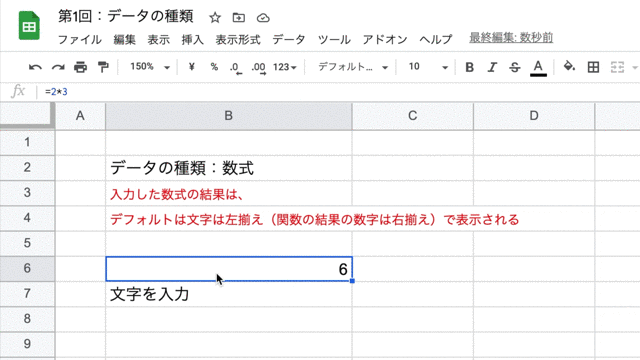
Task: Open the 挿入 menu
Action: [193, 40]
